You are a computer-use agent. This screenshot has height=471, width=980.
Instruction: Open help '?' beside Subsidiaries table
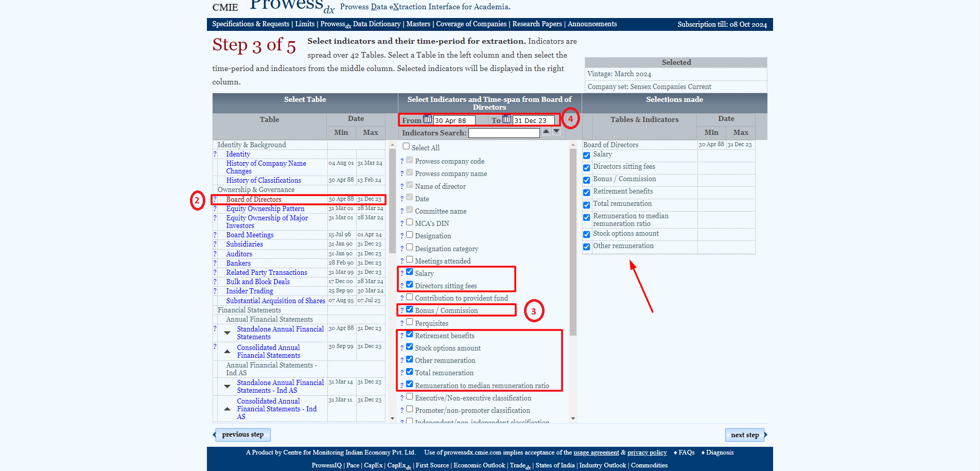tap(215, 244)
